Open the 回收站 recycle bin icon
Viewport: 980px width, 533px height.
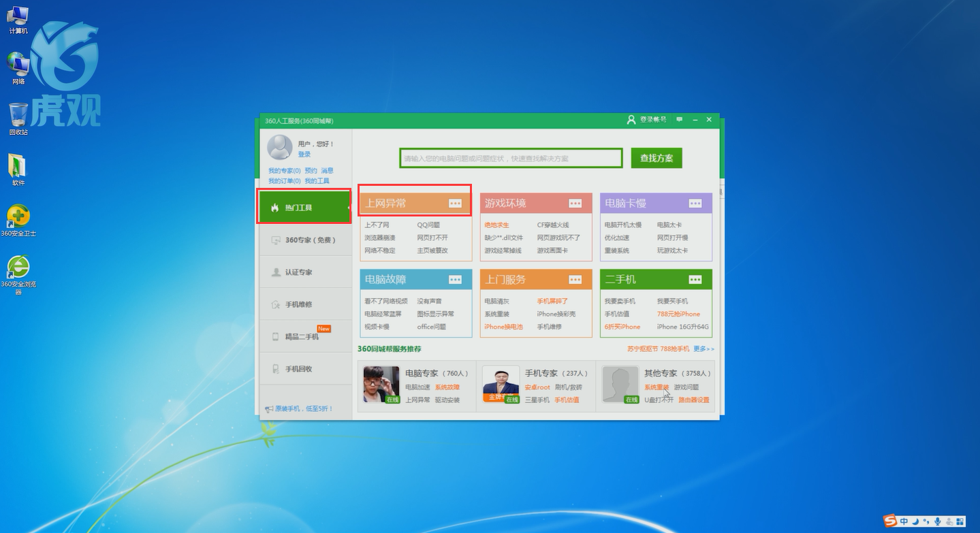point(18,119)
